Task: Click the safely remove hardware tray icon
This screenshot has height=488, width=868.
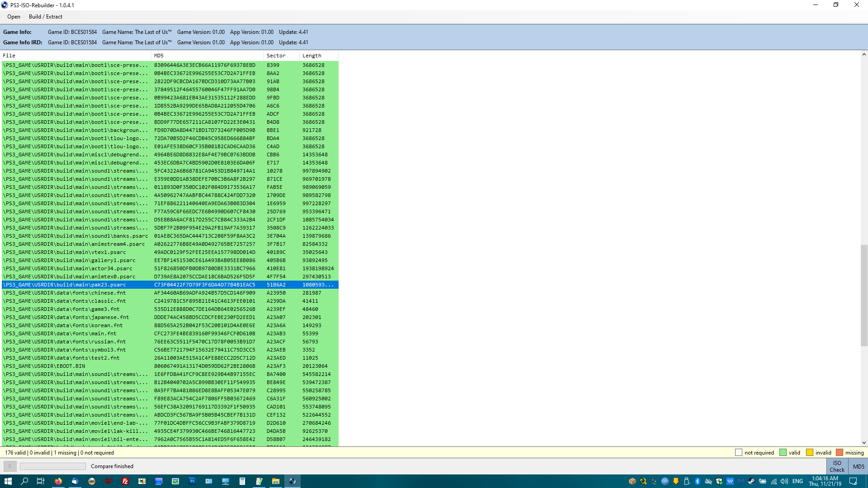Action: point(687,481)
